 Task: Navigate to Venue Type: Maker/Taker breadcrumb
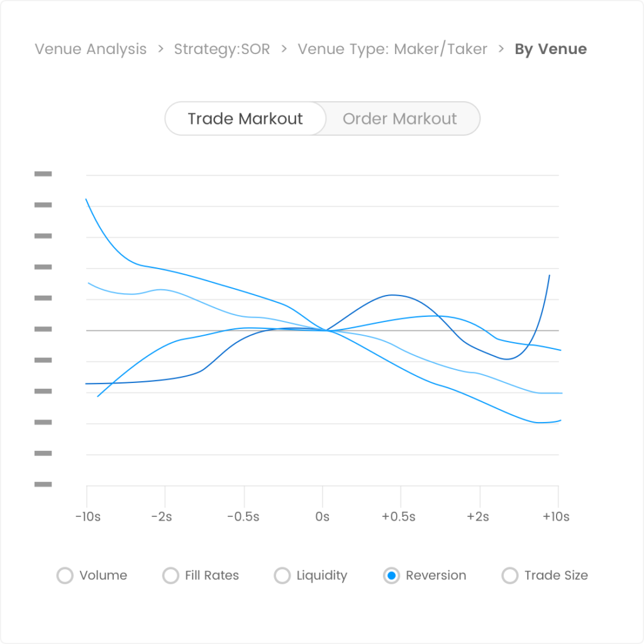tap(392, 49)
